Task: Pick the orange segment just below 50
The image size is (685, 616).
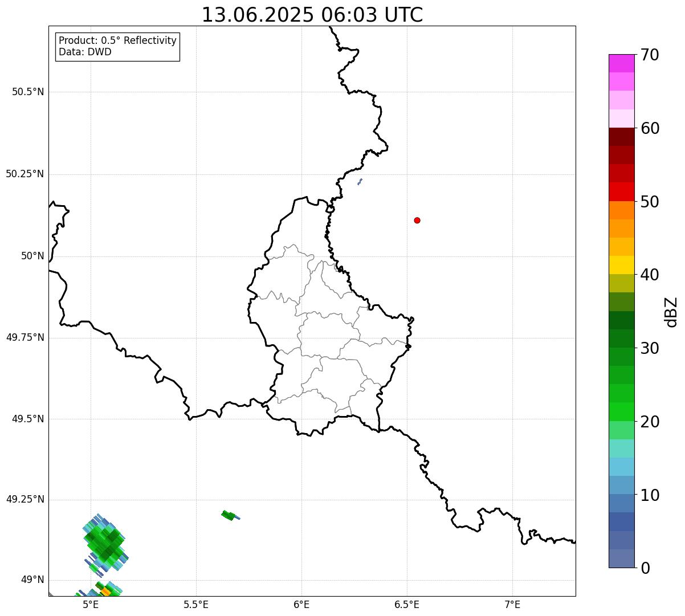Action: coord(621,210)
